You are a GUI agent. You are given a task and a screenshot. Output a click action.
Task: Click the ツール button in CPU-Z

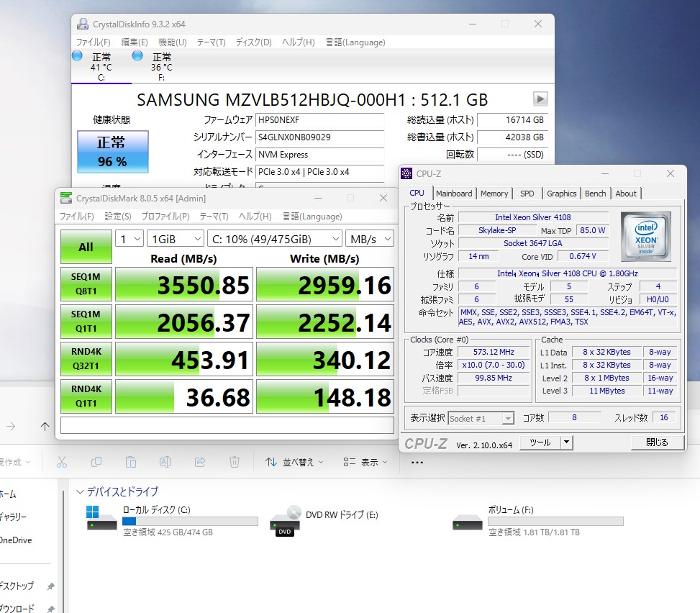pyautogui.click(x=540, y=442)
